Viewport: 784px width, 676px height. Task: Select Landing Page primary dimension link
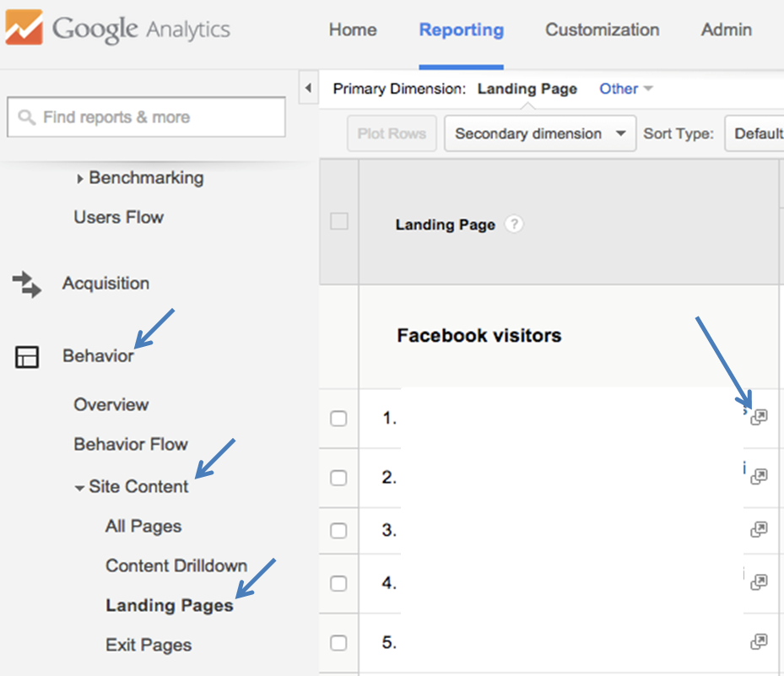click(527, 89)
